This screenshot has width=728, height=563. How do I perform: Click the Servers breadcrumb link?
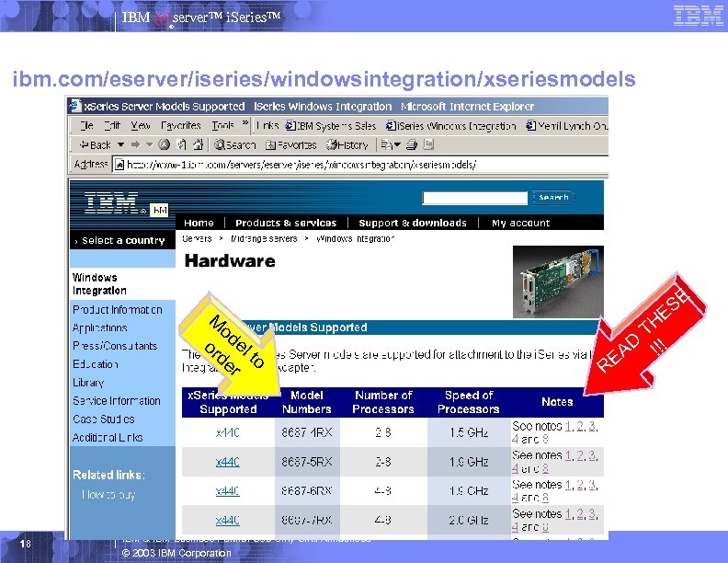[x=197, y=238]
